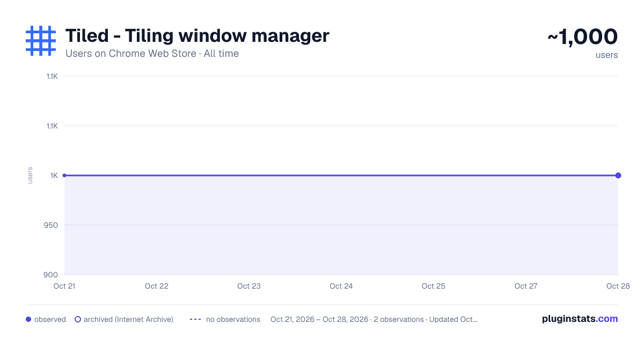This screenshot has height=338, width=644.
Task: Click the "Oct 21" x-axis label
Action: tap(64, 286)
